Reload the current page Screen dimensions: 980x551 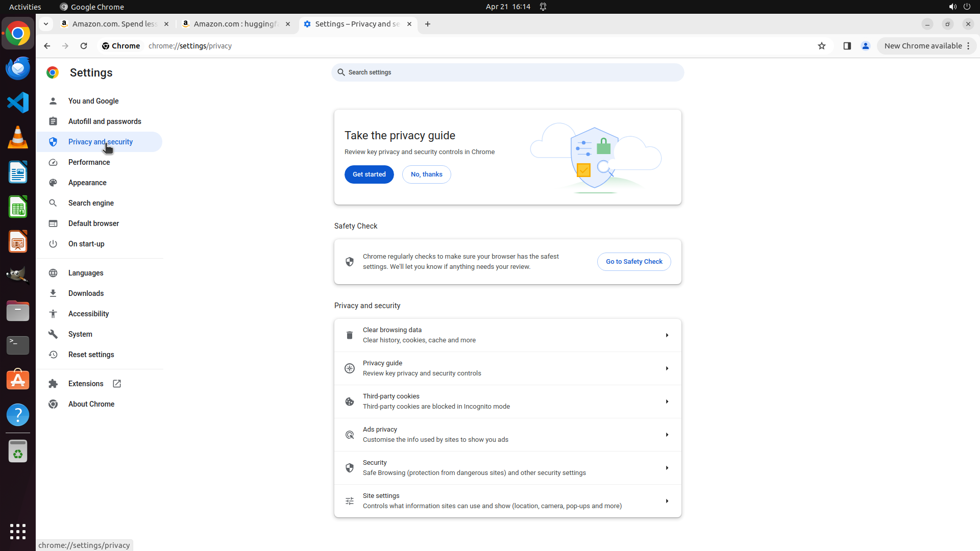click(84, 46)
